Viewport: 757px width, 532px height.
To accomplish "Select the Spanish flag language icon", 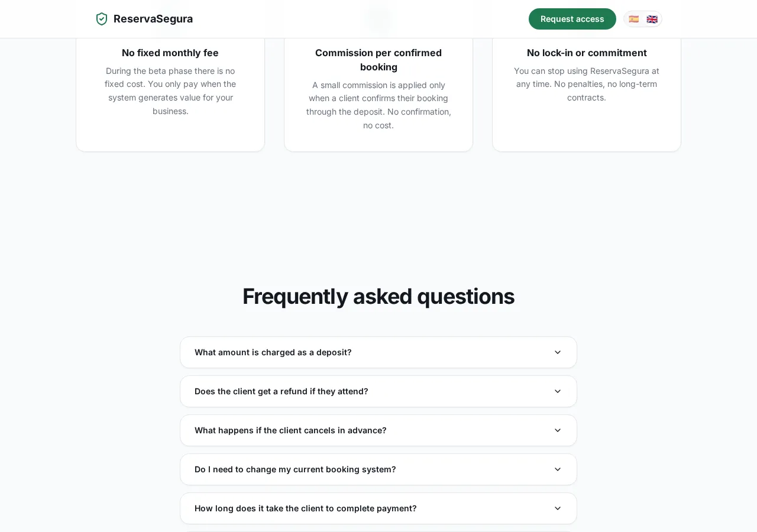I will click(x=634, y=19).
